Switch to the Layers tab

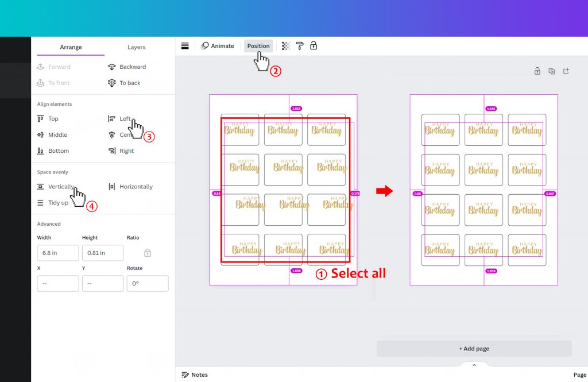[136, 47]
